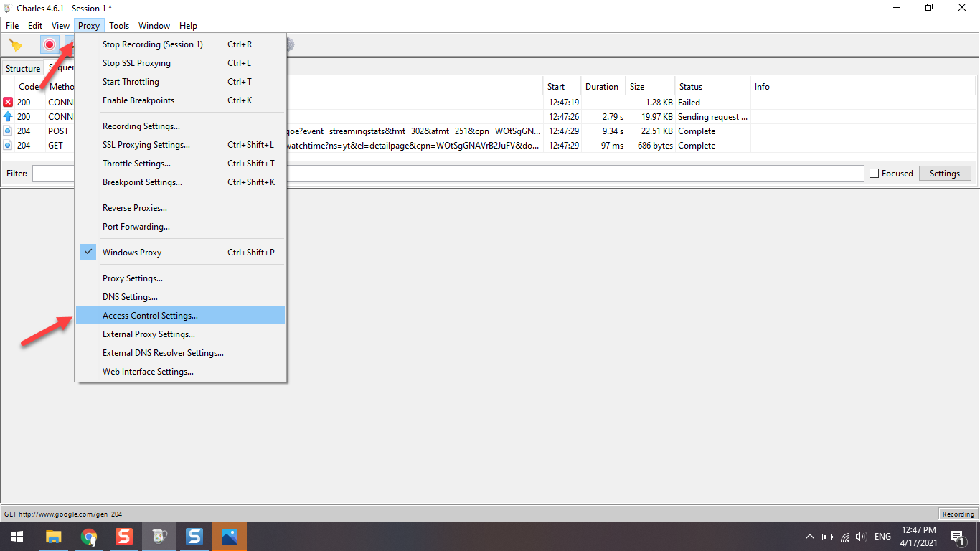The image size is (980, 551).
Task: Click into the Filter text field
Action: point(448,174)
